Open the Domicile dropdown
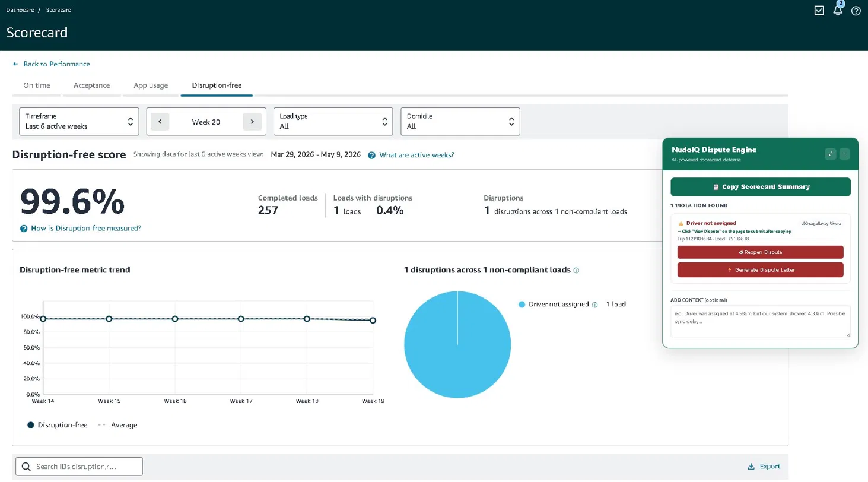The height and width of the screenshot is (482, 868). click(460, 121)
